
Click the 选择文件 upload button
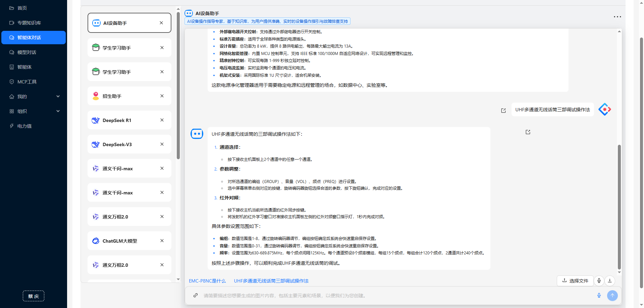coord(575,281)
